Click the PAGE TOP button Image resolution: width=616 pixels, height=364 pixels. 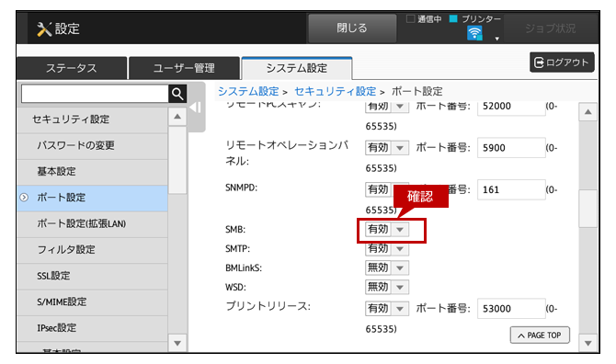(x=540, y=336)
